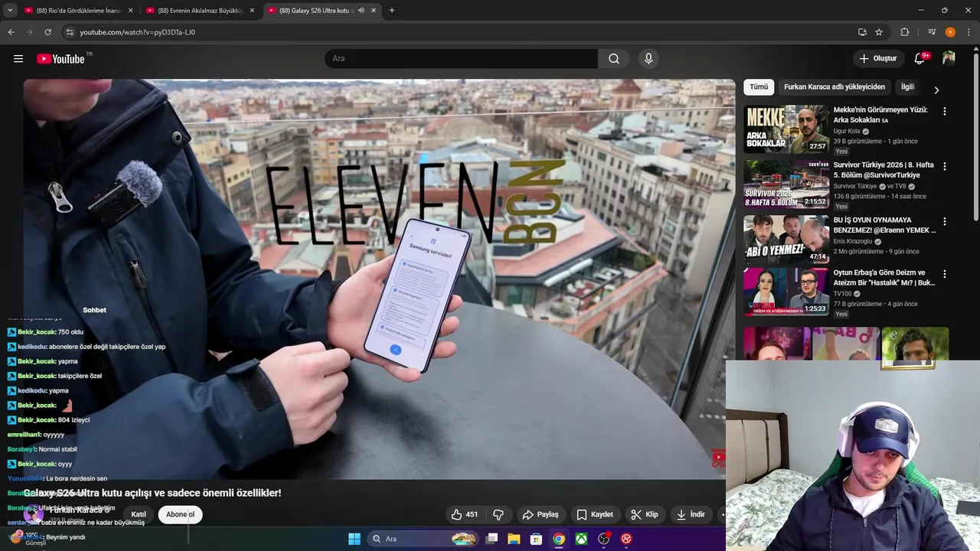Join the channel via Katıl button
The image size is (980, 551).
point(139,514)
